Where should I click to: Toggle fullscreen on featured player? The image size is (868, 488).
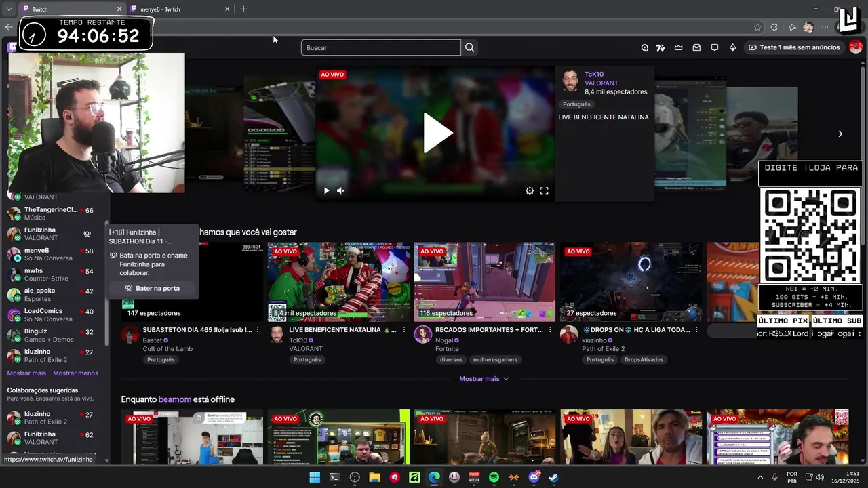(544, 191)
